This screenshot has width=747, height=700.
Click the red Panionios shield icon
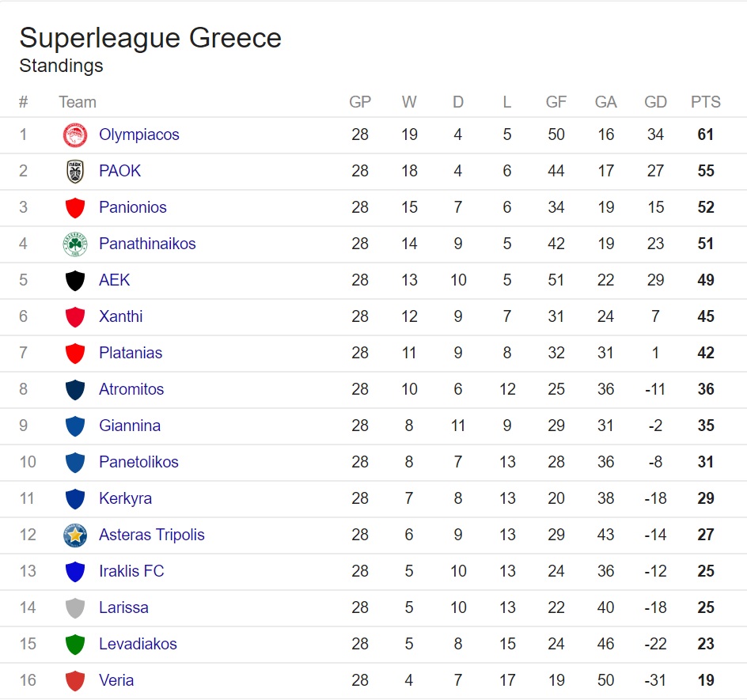coord(75,207)
